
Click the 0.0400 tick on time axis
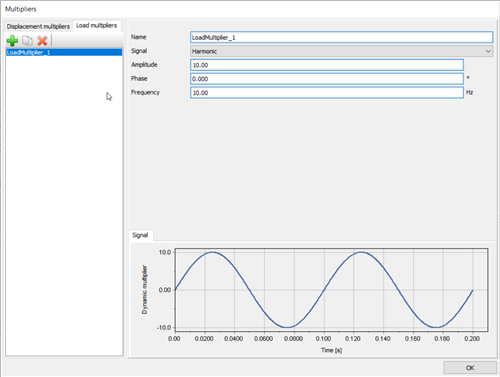233,339
